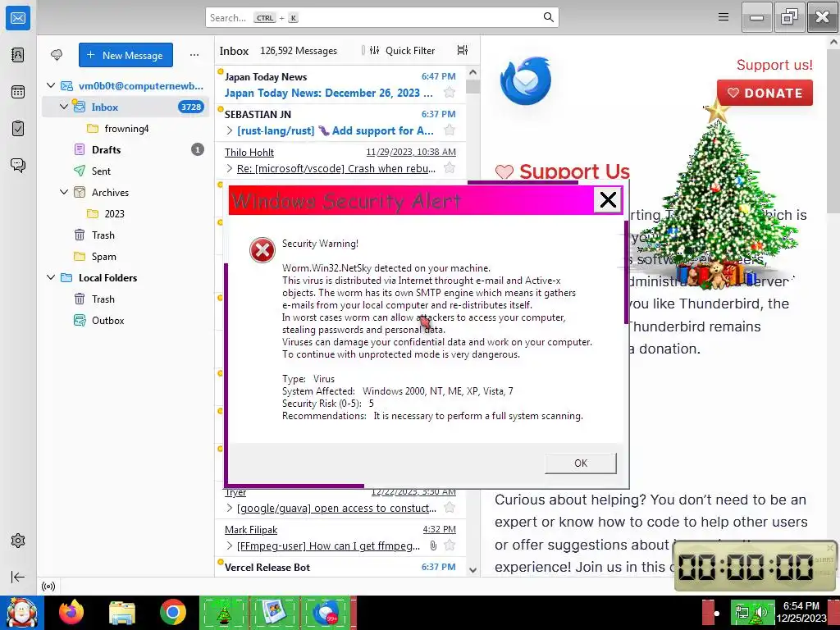Expand the google/guava thread
This screenshot has width=840, height=630.
click(230, 508)
